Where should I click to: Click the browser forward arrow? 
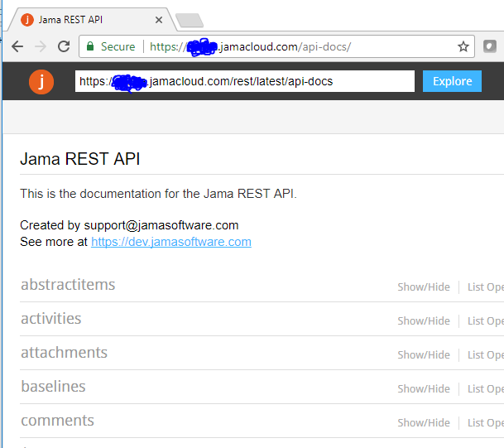(x=41, y=46)
